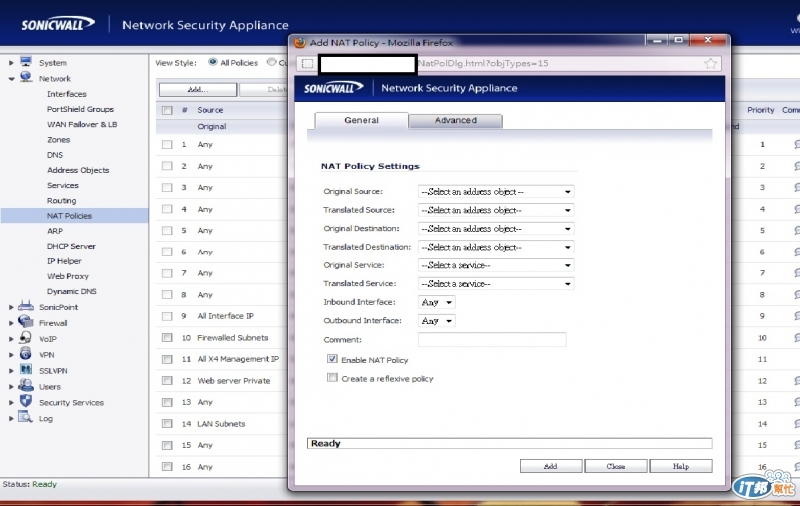Open Dynamic DNS in sidebar
Image resolution: width=800 pixels, height=506 pixels.
click(71, 291)
